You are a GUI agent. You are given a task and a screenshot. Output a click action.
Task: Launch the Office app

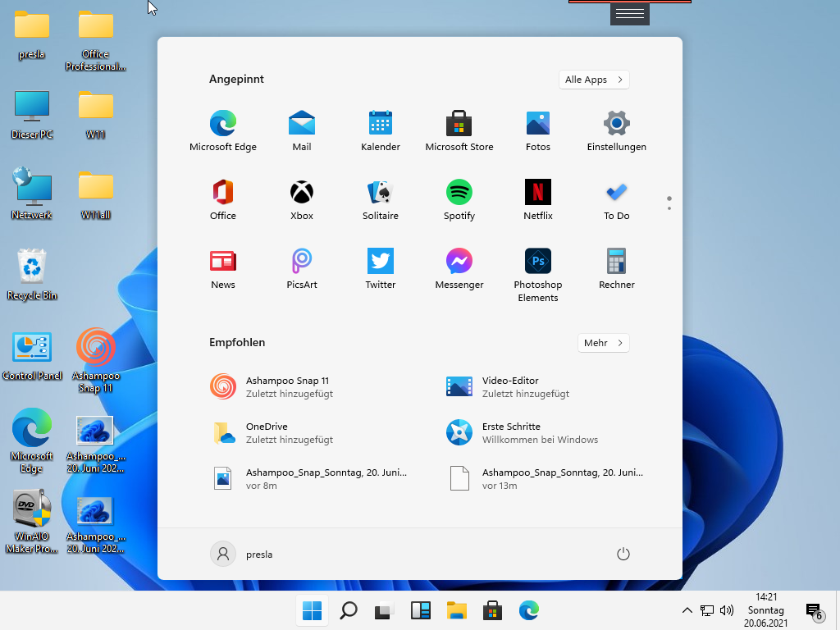(x=223, y=200)
